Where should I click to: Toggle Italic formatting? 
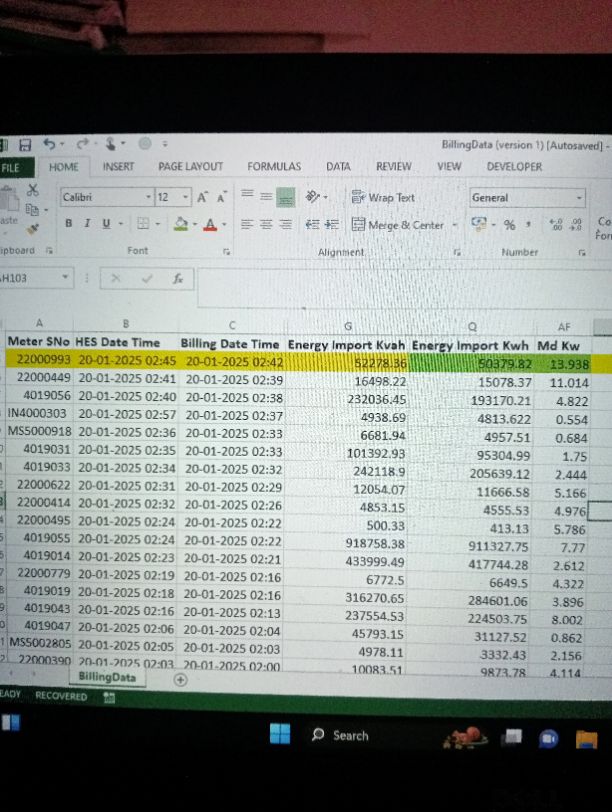[x=87, y=223]
